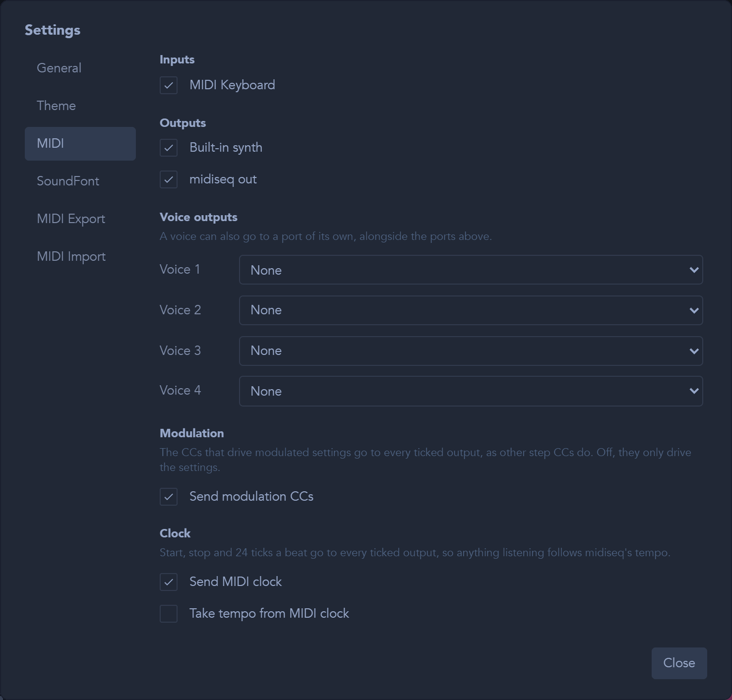Click the Voice 4 label
The width and height of the screenshot is (732, 700).
(181, 391)
